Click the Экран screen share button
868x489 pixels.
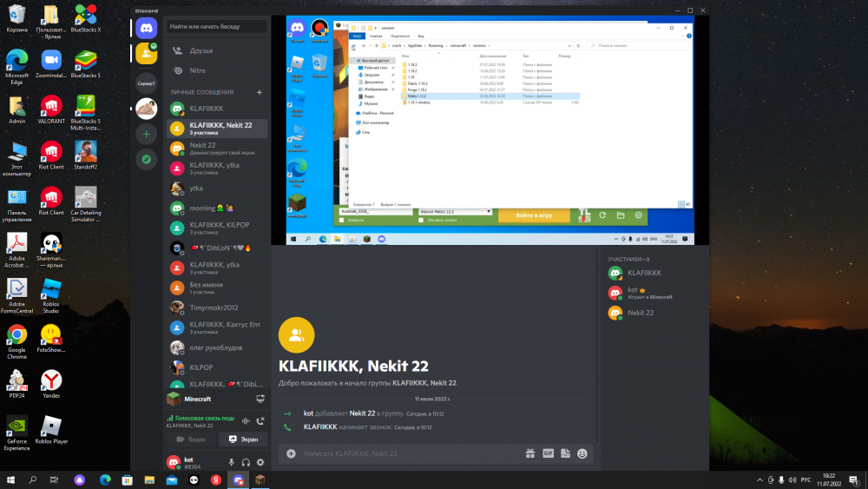pyautogui.click(x=243, y=439)
